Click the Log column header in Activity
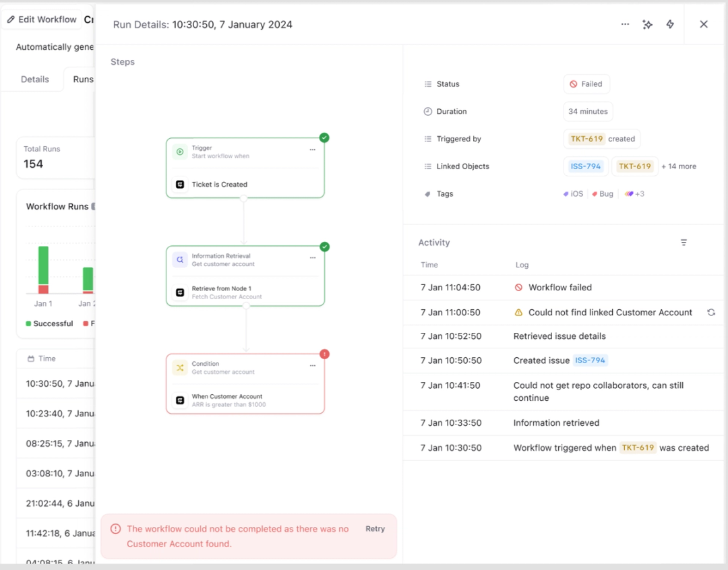The height and width of the screenshot is (570, 728). click(x=522, y=265)
